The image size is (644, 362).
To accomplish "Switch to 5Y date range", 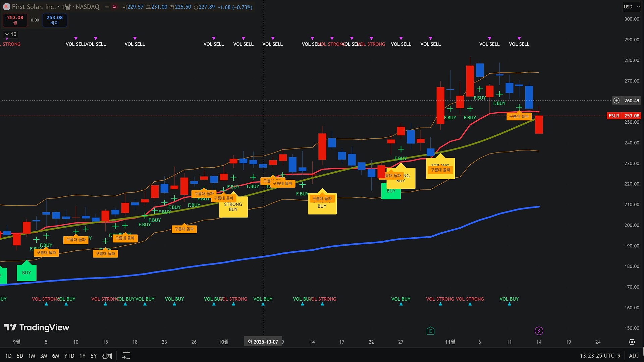I will click(x=94, y=356).
